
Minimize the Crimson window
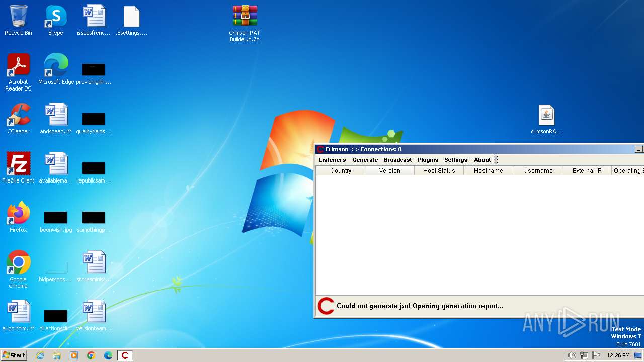(638, 149)
